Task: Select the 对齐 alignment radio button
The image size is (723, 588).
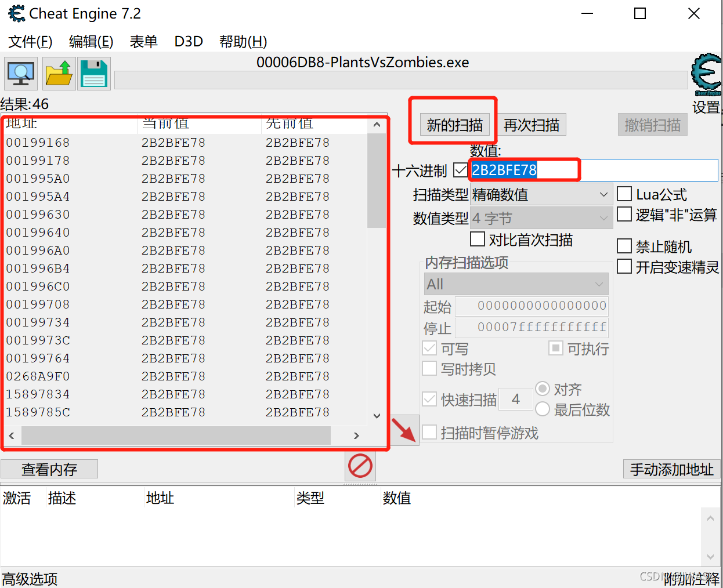Action: pyautogui.click(x=543, y=389)
